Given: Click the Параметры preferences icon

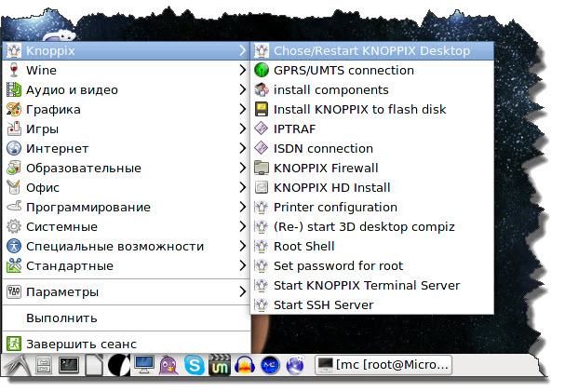Looking at the screenshot, I should coord(14,291).
